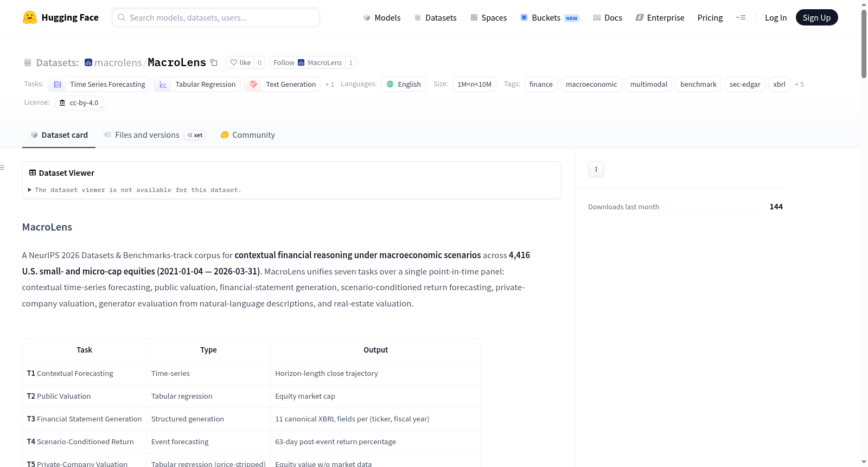Click the 'Equity market cap' output cell
This screenshot has height=467, width=868.
[x=375, y=396]
